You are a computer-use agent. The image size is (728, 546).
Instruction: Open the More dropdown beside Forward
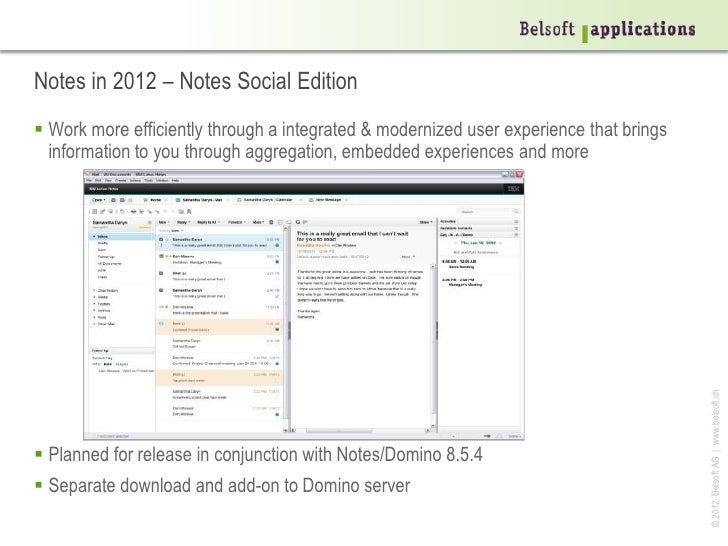[x=258, y=222]
